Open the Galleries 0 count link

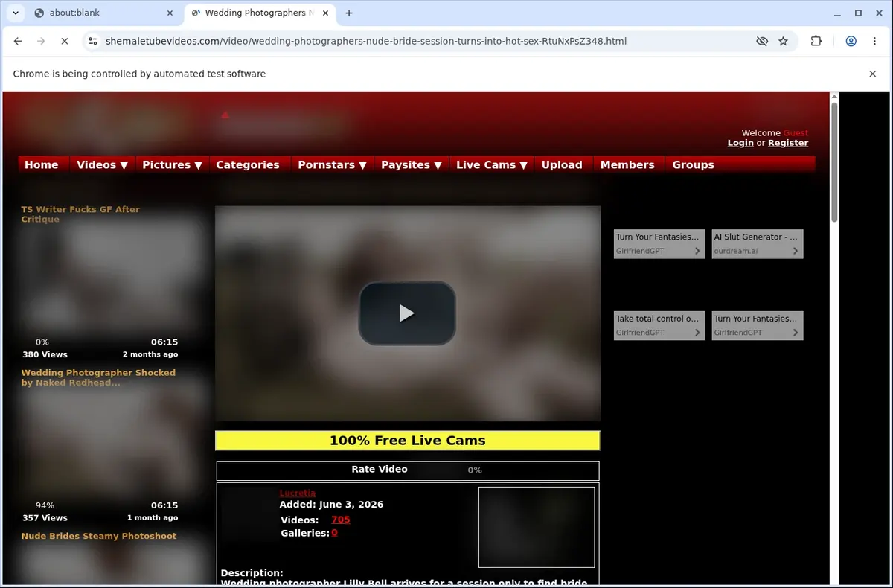coord(334,533)
